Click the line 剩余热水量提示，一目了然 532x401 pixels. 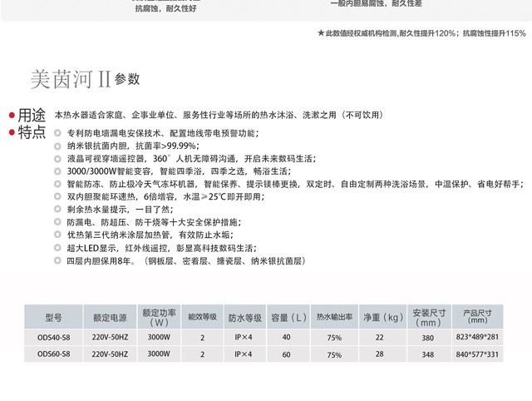pyautogui.click(x=120, y=209)
